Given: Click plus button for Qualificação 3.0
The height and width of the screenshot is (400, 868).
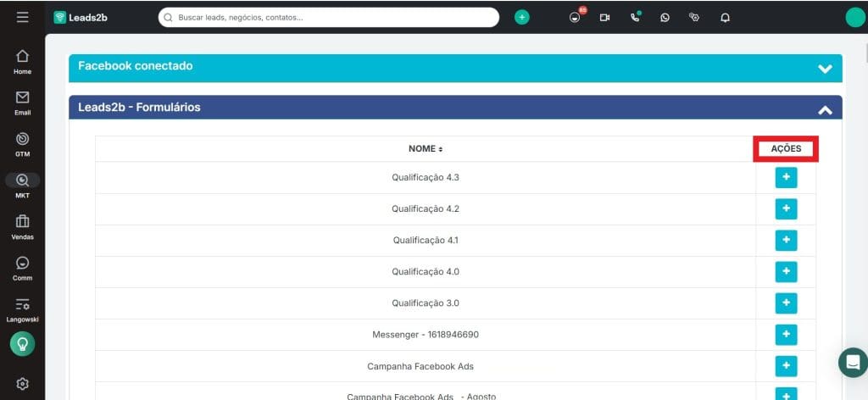Looking at the screenshot, I should [786, 303].
